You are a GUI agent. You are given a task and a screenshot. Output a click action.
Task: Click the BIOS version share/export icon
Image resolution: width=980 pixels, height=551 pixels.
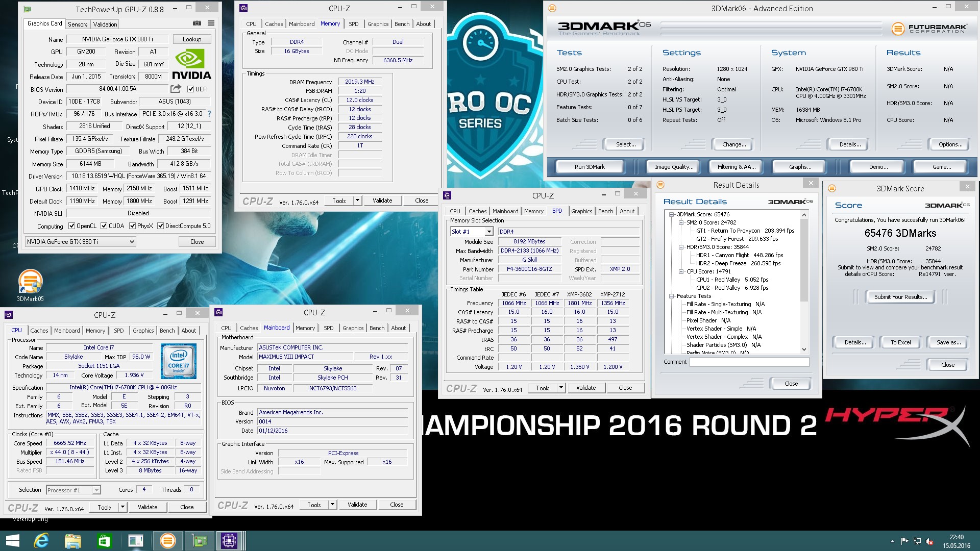pos(176,89)
